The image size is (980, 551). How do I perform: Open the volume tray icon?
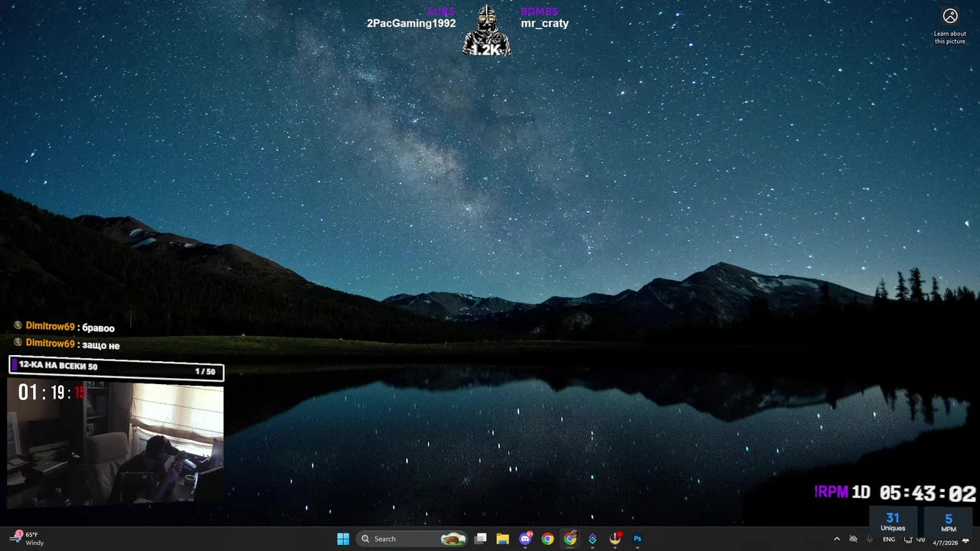[x=921, y=540]
